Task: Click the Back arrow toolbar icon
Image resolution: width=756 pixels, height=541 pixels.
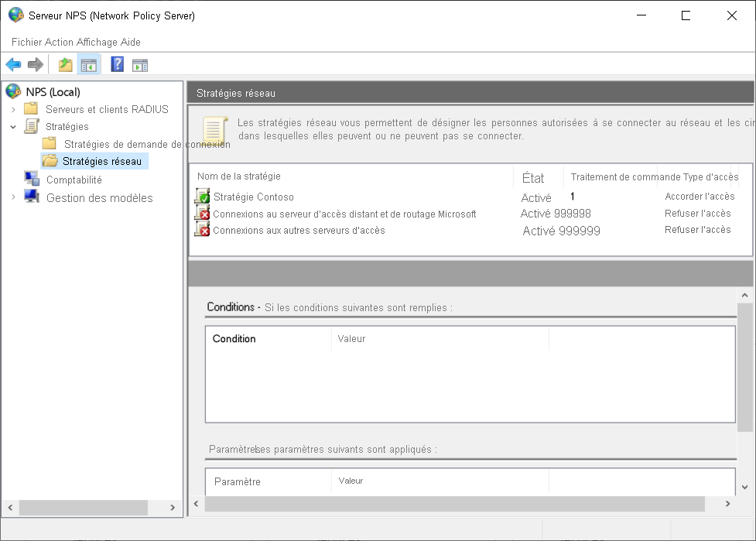Action: click(x=13, y=64)
